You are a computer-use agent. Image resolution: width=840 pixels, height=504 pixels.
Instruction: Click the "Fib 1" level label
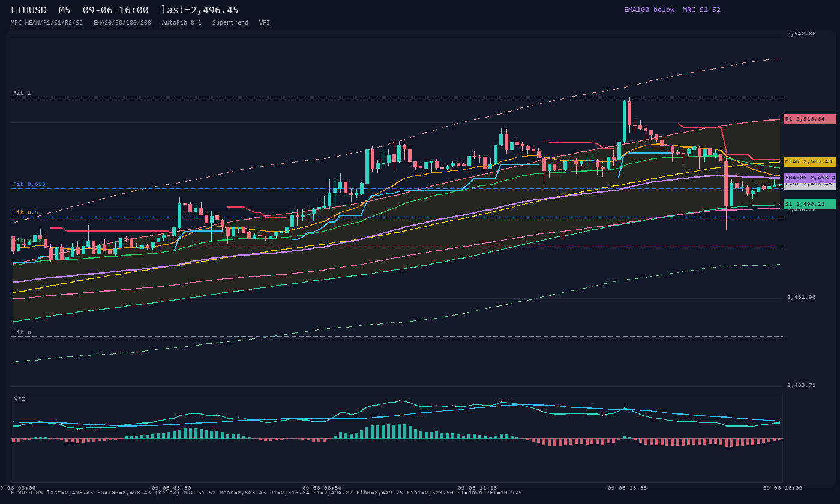click(x=22, y=93)
